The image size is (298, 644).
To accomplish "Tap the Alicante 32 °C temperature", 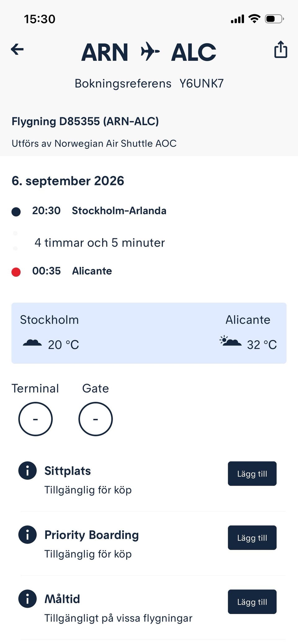I will coord(262,345).
